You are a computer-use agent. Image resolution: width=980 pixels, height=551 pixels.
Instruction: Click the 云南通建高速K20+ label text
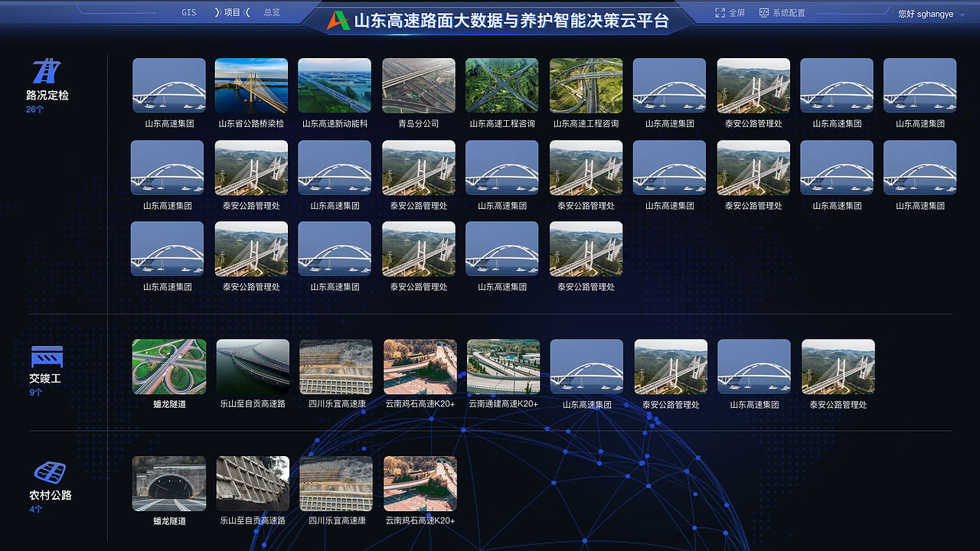pyautogui.click(x=503, y=404)
